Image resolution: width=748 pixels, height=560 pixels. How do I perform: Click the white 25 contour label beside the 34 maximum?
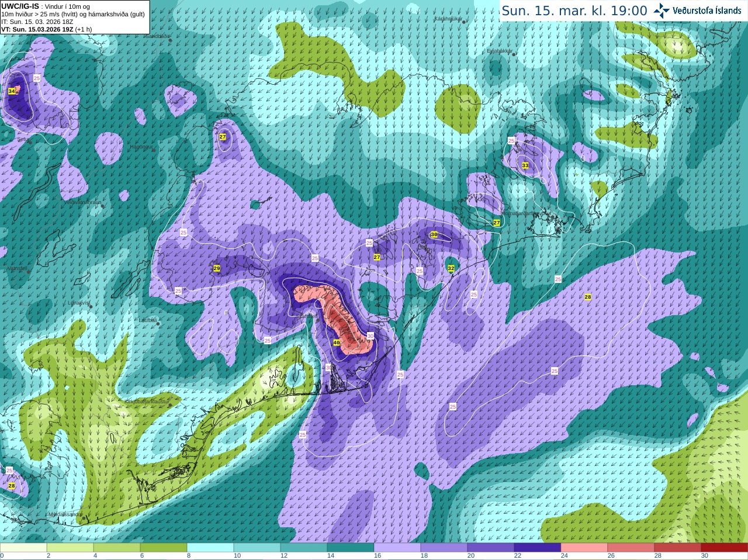click(x=37, y=78)
